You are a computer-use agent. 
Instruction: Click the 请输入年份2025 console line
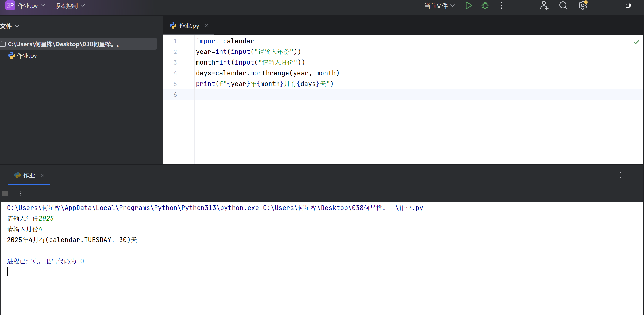30,219
